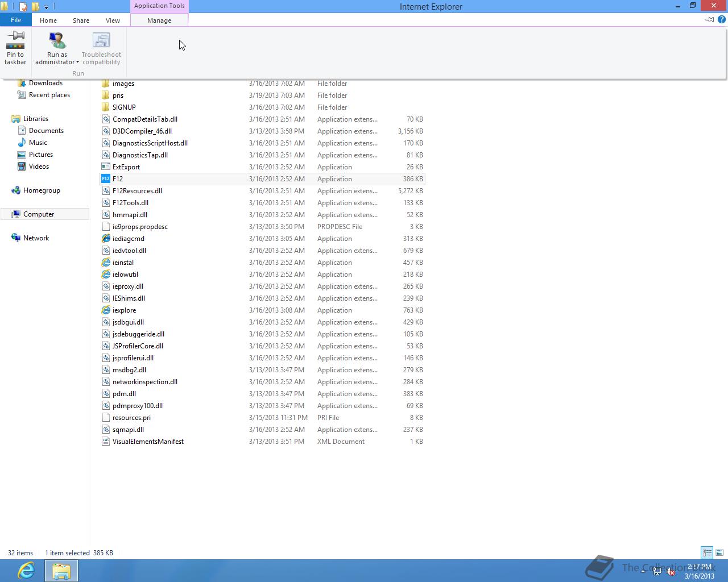Switch to the Home ribbon tab

point(48,20)
